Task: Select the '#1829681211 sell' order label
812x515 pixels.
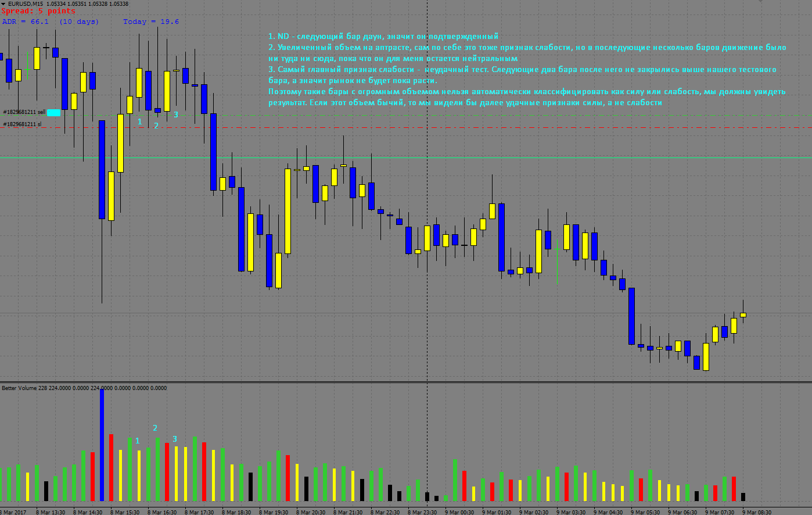Action: (x=24, y=112)
